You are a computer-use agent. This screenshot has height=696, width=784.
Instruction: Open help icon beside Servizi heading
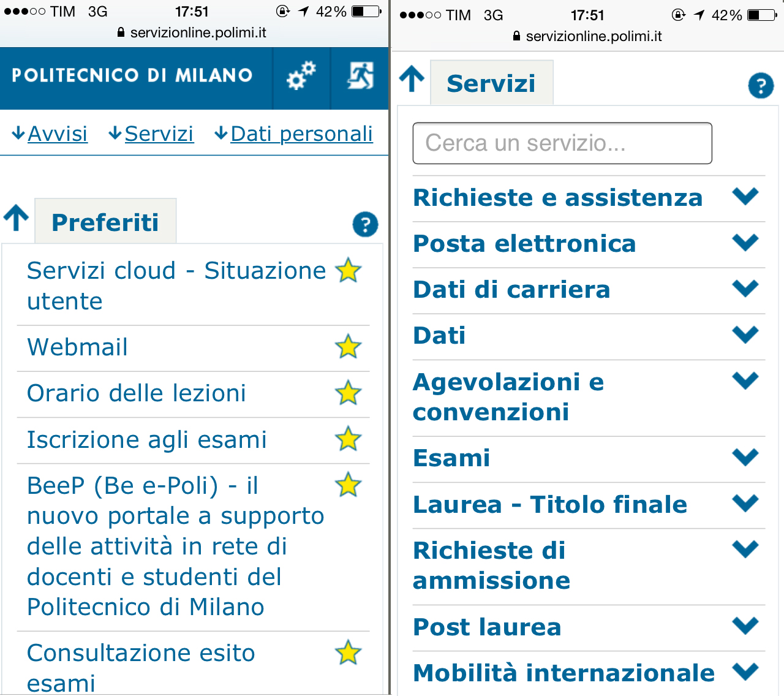click(761, 86)
